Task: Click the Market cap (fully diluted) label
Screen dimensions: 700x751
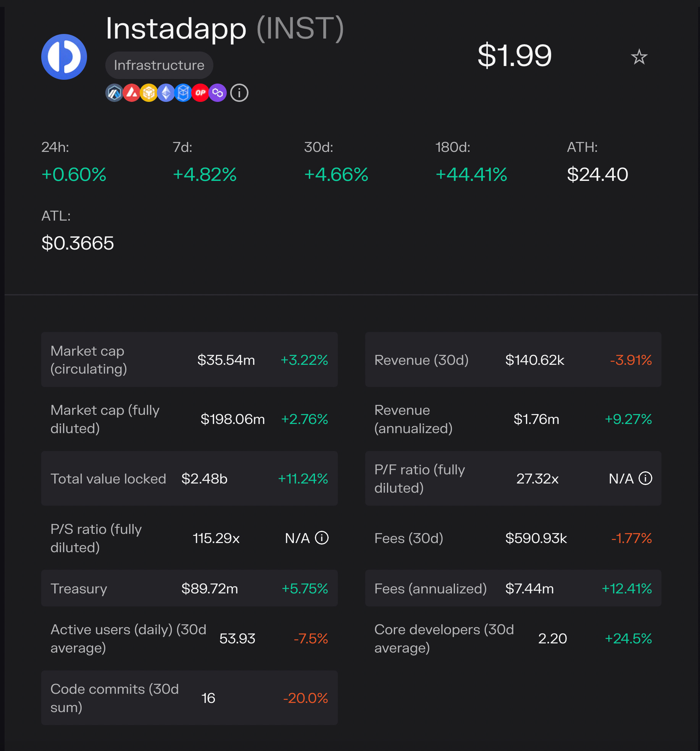Action: 105,419
